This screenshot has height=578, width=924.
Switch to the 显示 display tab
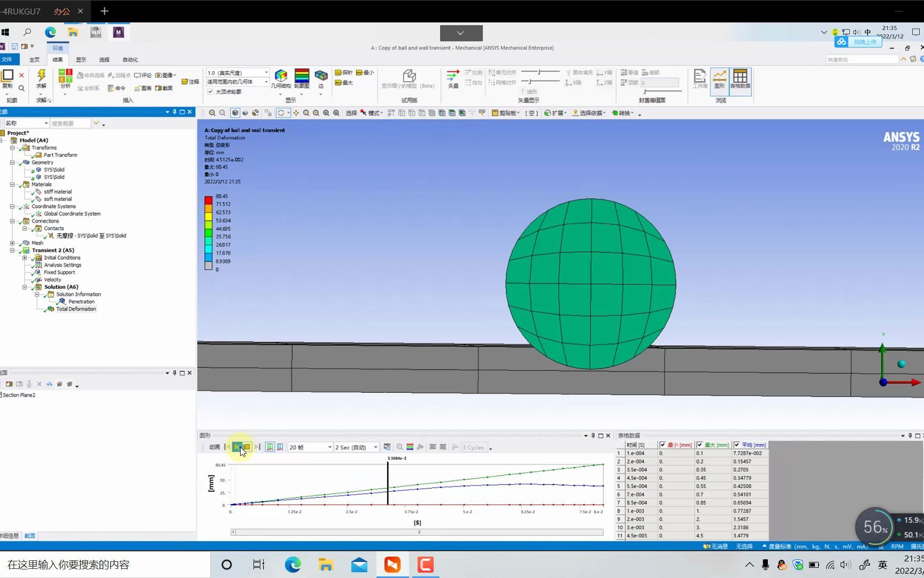(x=81, y=59)
